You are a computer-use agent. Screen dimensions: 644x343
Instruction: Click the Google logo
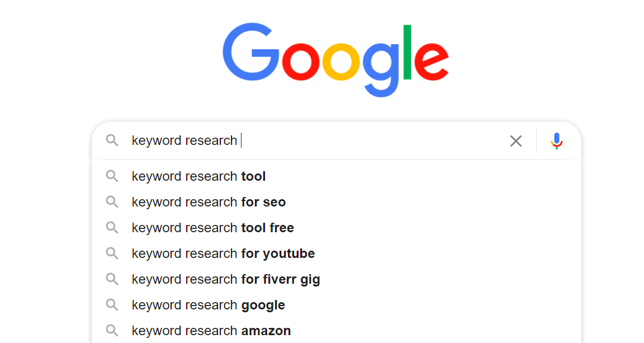(335, 59)
